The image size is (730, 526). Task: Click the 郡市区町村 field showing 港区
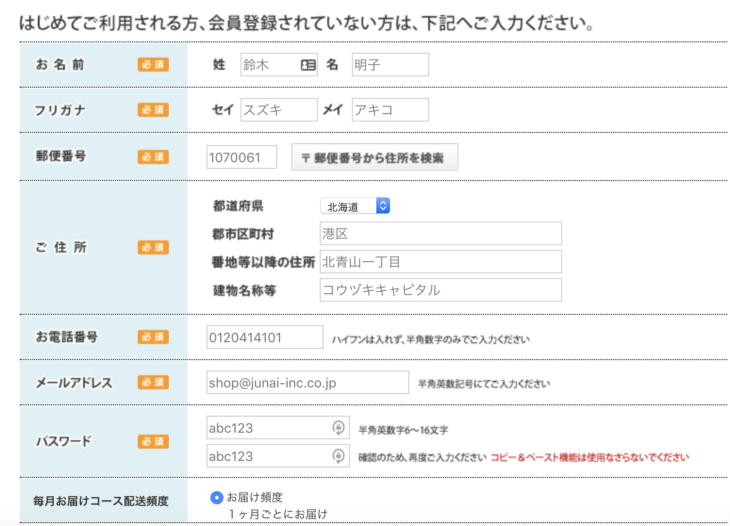pos(440,233)
